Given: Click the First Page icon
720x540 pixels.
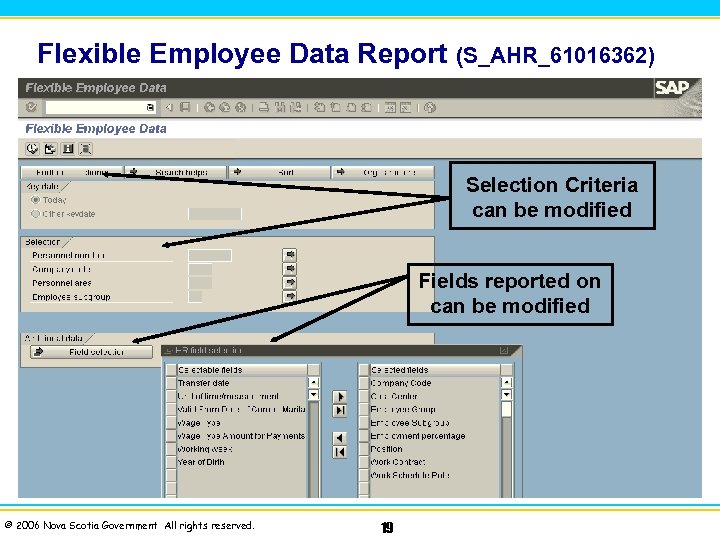Looking at the screenshot, I should tap(319, 107).
